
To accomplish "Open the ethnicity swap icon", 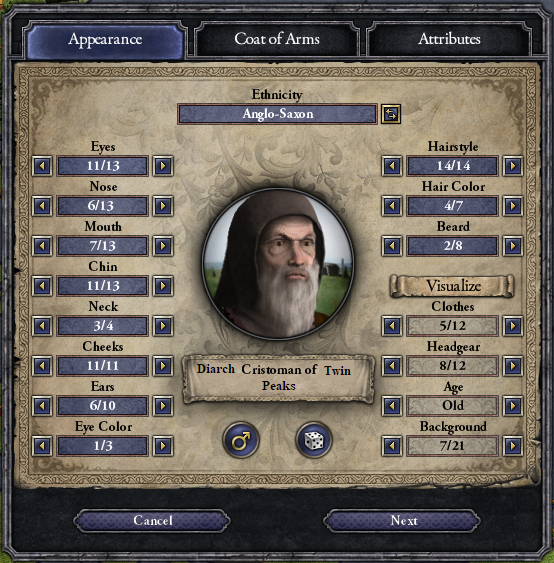I will pyautogui.click(x=391, y=114).
